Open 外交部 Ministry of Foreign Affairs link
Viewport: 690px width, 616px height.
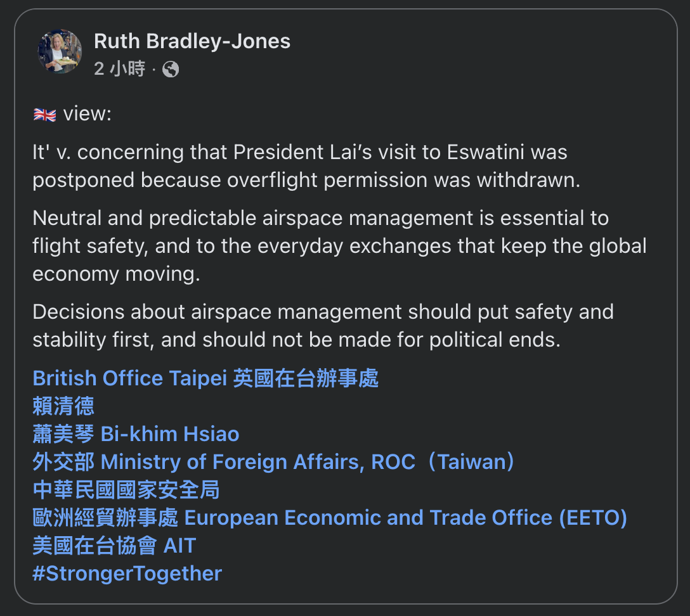tap(274, 462)
